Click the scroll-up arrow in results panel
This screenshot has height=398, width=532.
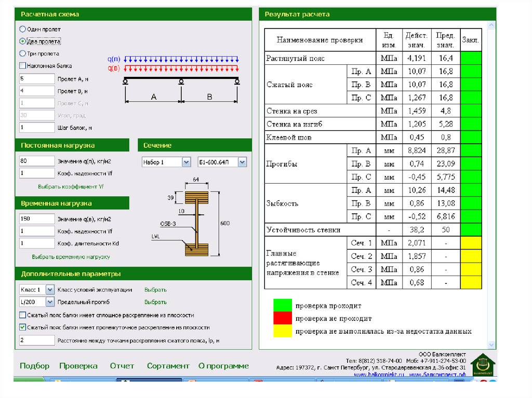[491, 25]
